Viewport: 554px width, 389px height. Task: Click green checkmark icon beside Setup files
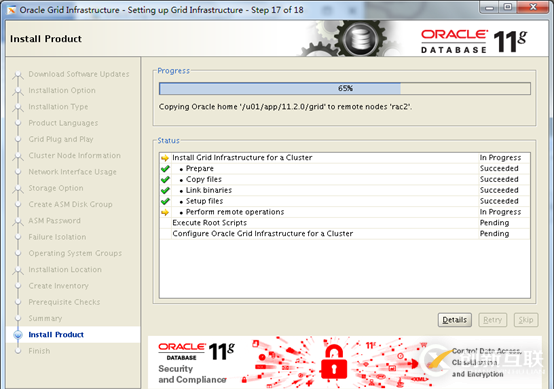point(165,201)
